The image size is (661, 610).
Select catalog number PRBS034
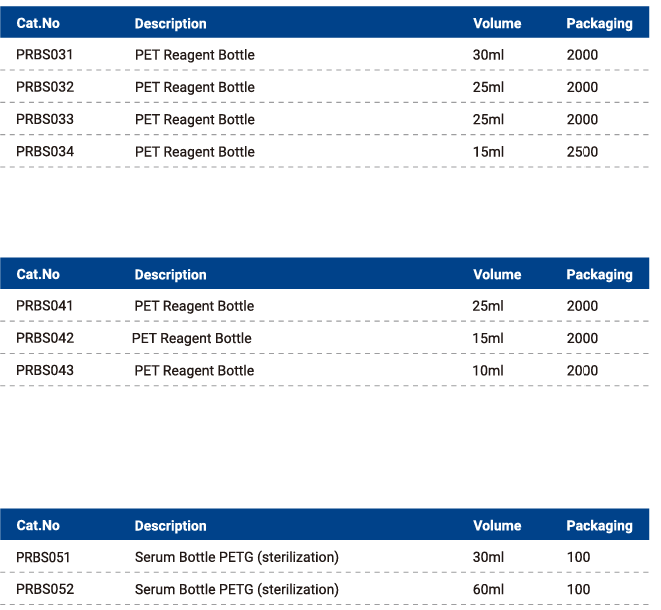click(44, 152)
